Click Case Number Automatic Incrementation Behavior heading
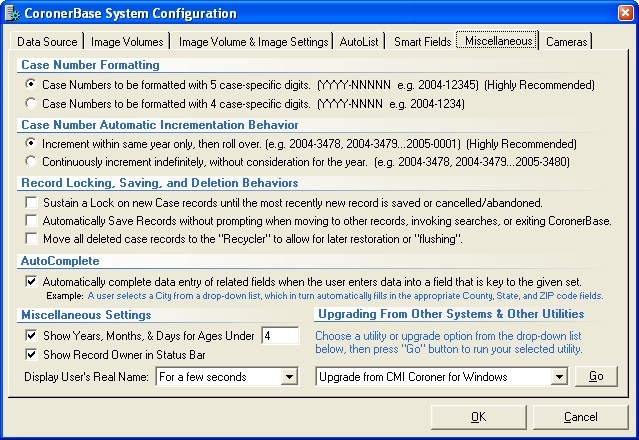This screenshot has height=440, width=639. (160, 125)
